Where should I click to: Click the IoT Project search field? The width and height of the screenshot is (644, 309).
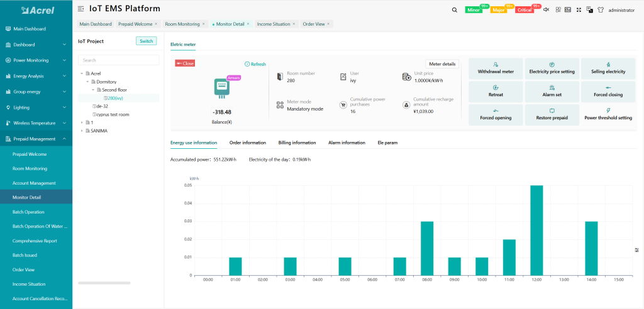[x=118, y=60]
